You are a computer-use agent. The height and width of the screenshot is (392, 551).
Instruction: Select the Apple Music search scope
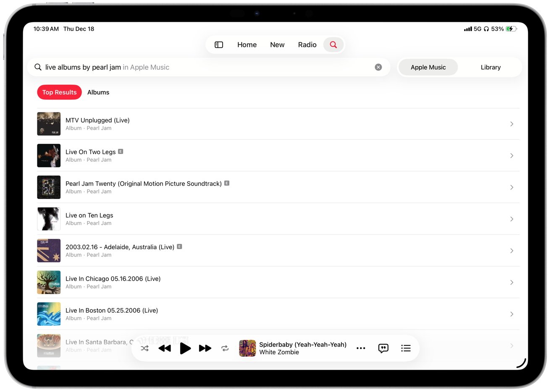(428, 67)
